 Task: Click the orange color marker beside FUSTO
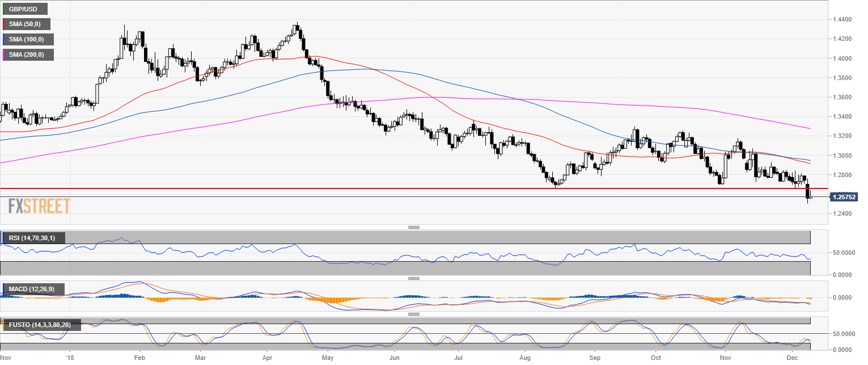(3, 325)
